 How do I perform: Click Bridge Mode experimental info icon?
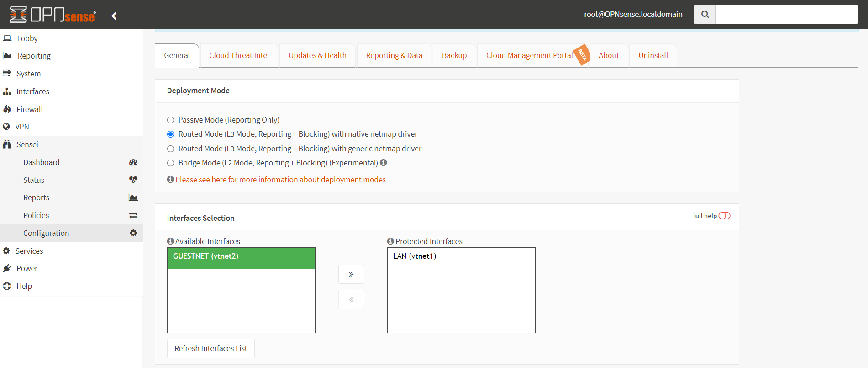pos(384,163)
